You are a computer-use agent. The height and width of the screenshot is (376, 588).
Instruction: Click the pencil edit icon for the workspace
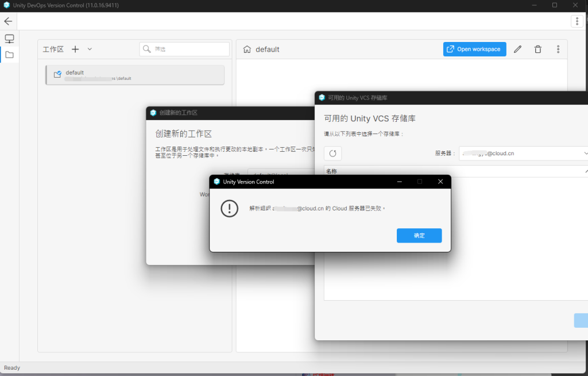pos(517,49)
